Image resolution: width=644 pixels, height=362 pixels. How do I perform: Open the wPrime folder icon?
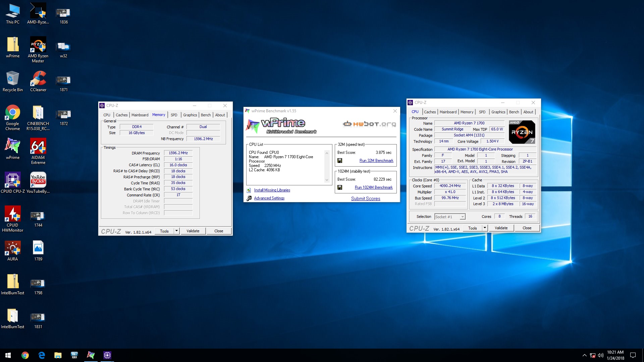(13, 48)
